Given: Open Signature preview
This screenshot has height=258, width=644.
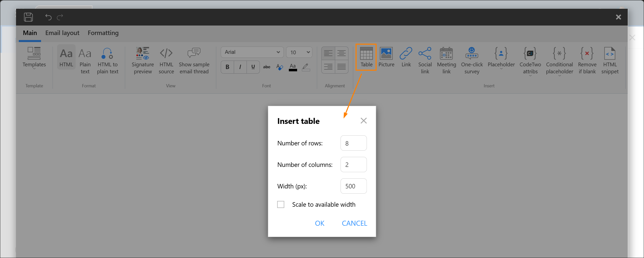Looking at the screenshot, I should [x=143, y=61].
